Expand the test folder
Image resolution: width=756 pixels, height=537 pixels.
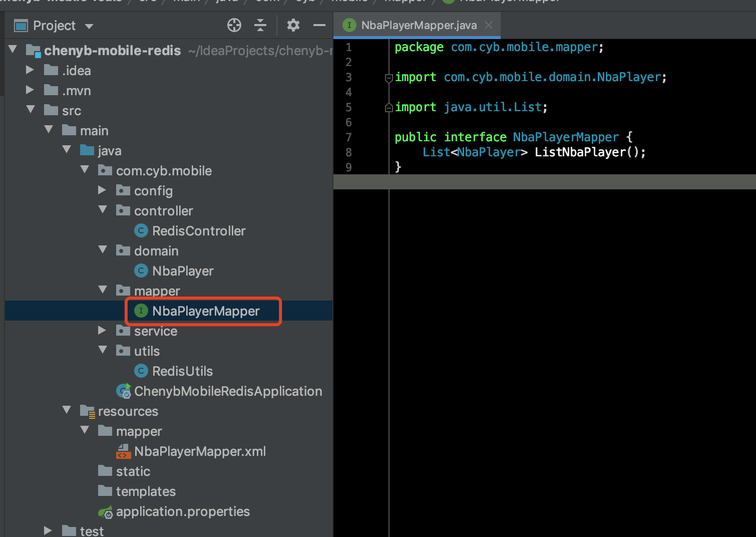point(48,530)
